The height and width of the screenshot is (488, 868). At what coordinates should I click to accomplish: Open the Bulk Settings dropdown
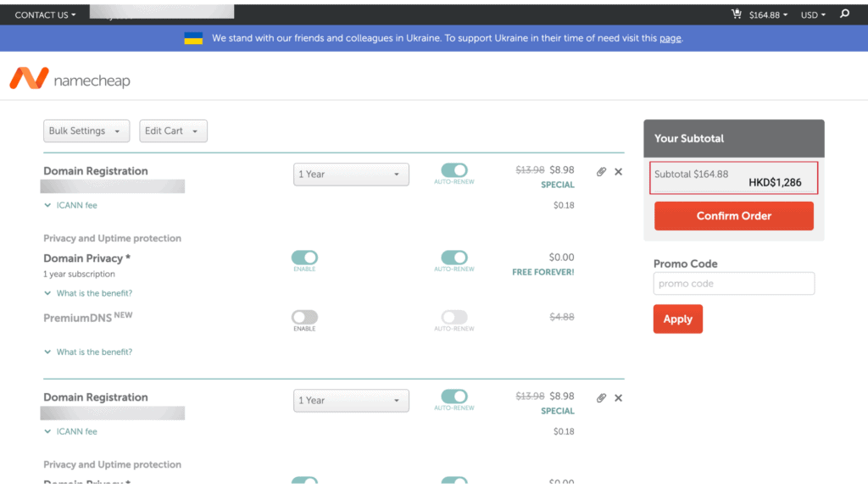tap(86, 131)
